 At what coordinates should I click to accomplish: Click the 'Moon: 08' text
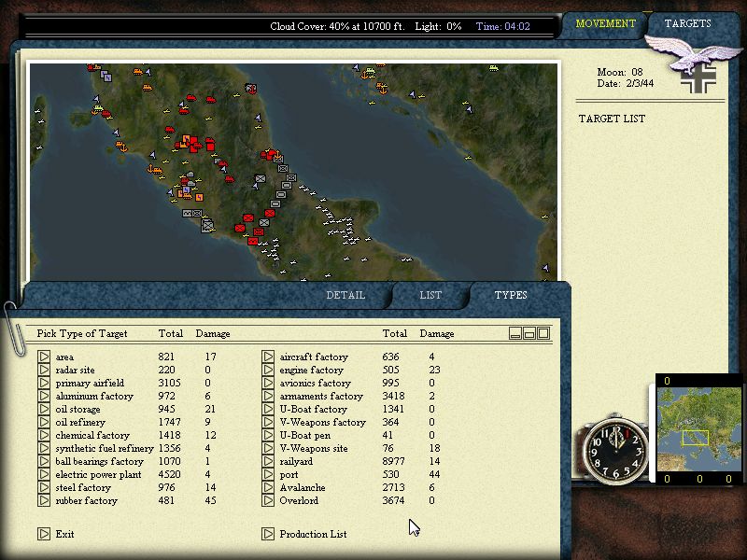619,72
